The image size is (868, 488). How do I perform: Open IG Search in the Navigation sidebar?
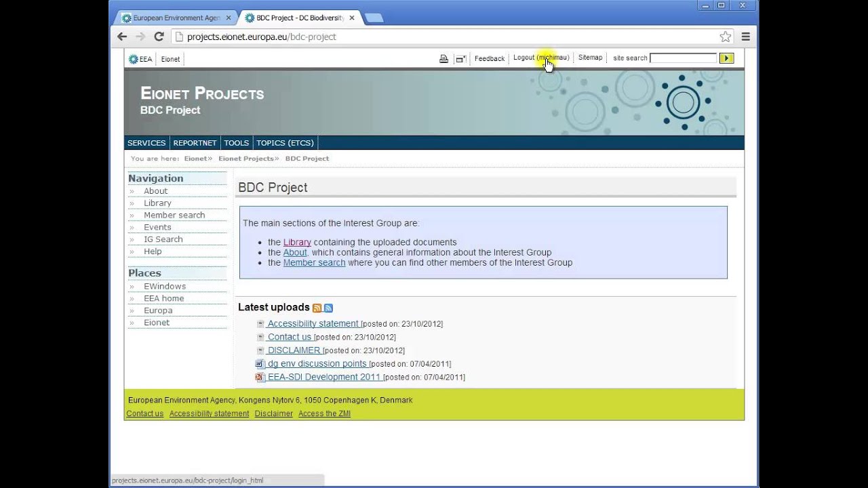tap(163, 239)
